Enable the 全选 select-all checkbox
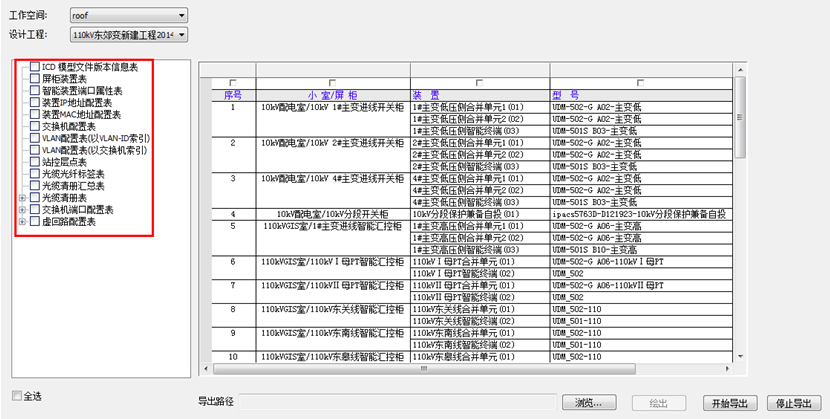 point(17,396)
